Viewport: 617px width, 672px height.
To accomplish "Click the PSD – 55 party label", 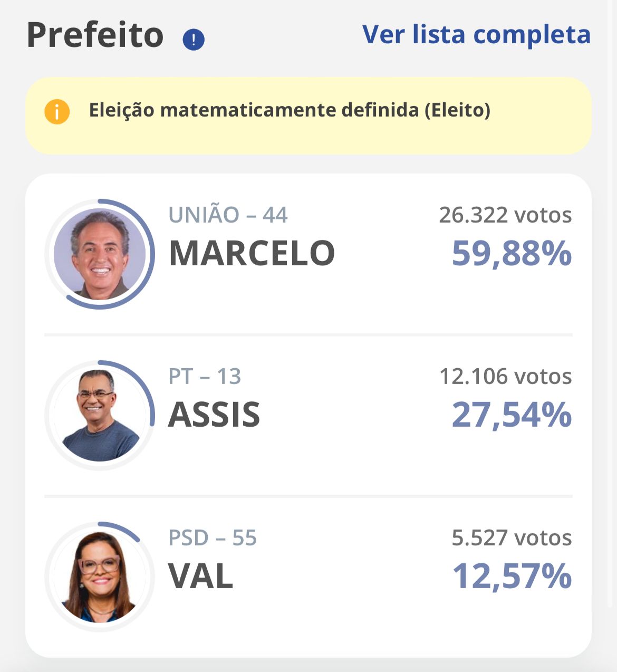I will (x=213, y=538).
